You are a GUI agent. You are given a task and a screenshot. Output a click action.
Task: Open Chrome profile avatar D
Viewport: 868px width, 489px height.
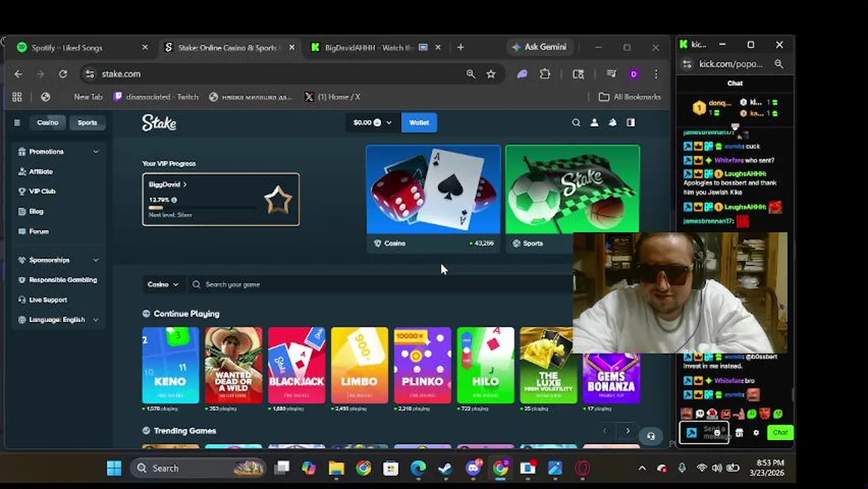(634, 74)
